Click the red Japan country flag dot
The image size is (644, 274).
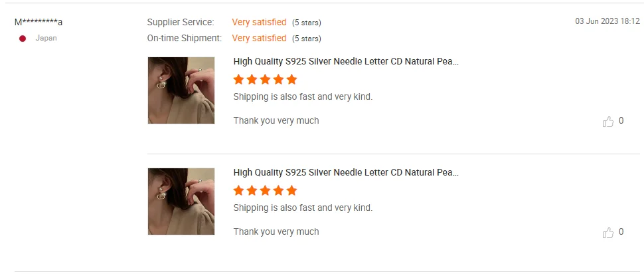point(23,39)
